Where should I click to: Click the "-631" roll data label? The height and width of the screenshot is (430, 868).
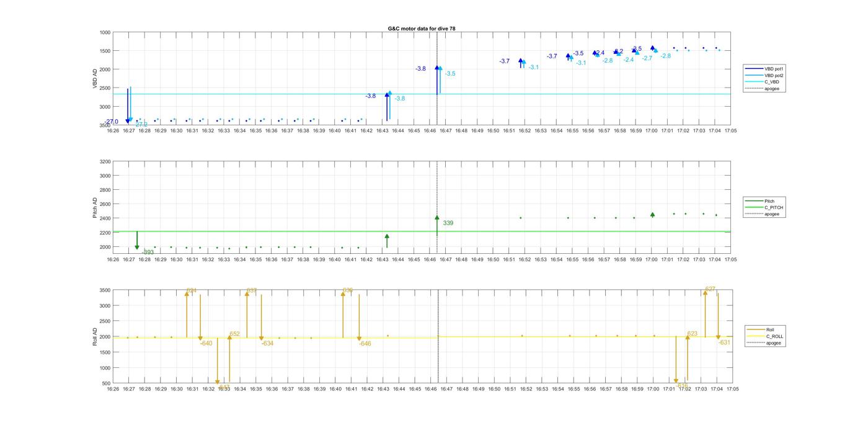(724, 342)
